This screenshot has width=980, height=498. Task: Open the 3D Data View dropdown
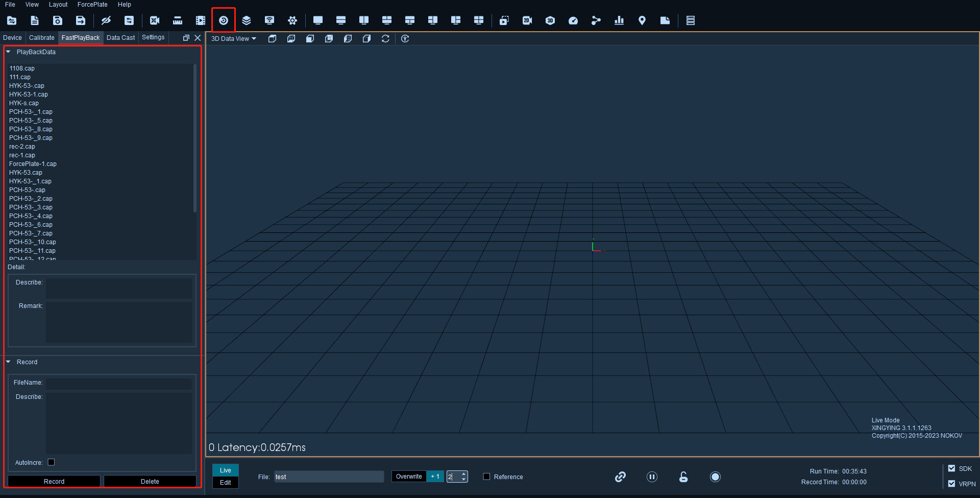pyautogui.click(x=234, y=39)
